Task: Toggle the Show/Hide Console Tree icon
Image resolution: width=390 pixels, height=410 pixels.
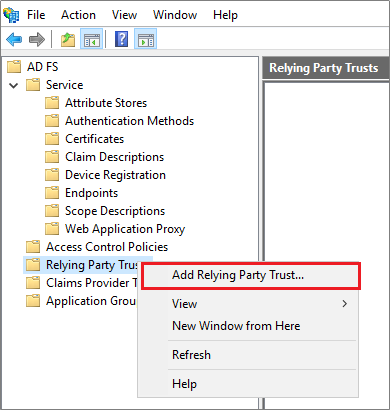Action: tap(92, 39)
